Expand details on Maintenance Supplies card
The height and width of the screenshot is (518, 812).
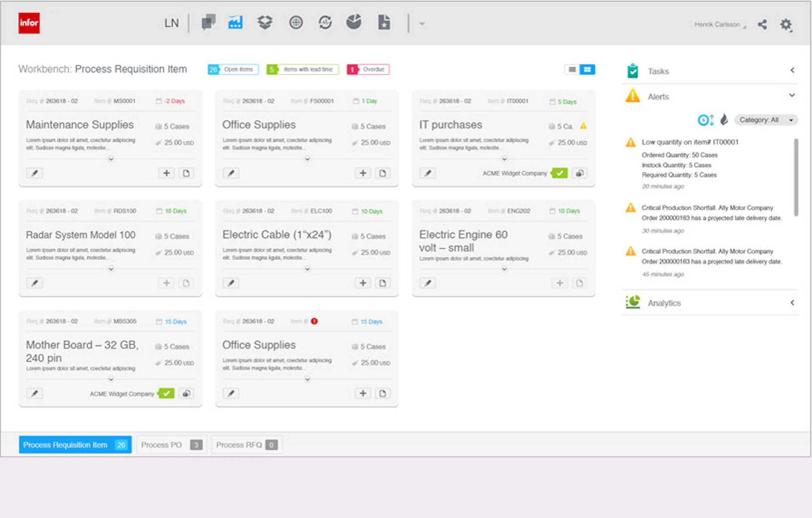tap(111, 159)
